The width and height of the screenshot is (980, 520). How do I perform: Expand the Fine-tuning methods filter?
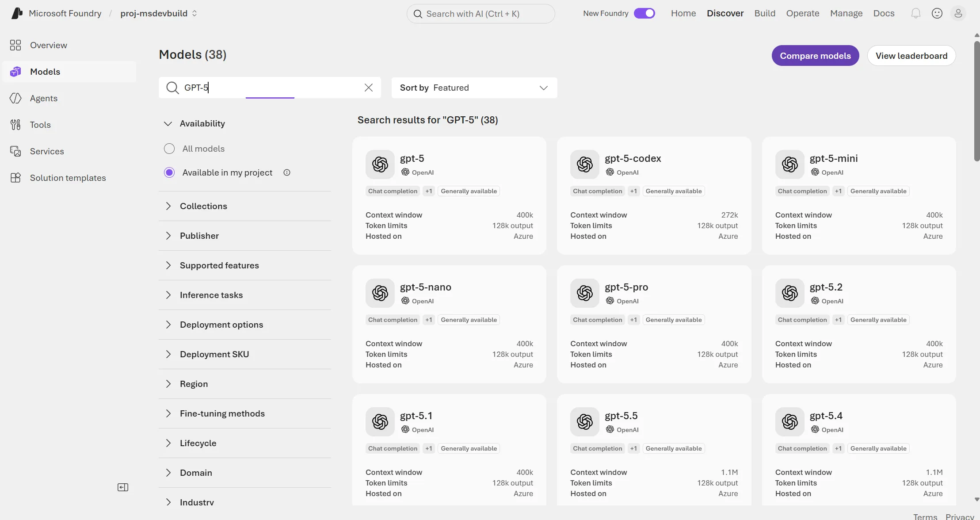coord(244,413)
